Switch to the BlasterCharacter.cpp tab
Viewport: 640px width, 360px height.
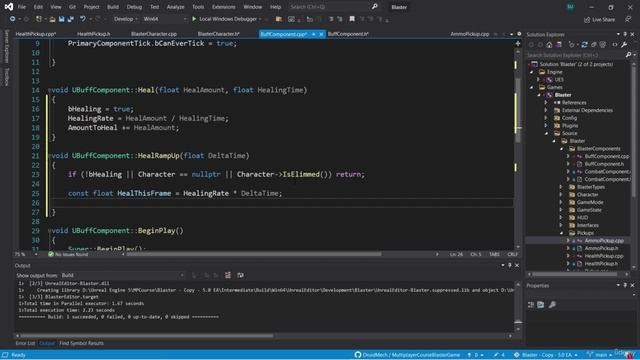(154, 34)
